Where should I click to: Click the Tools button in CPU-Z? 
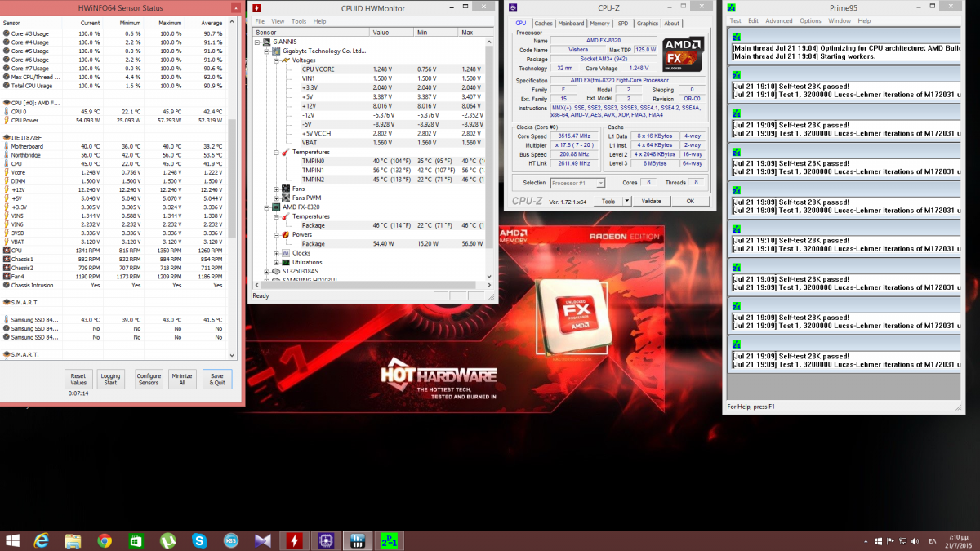608,201
